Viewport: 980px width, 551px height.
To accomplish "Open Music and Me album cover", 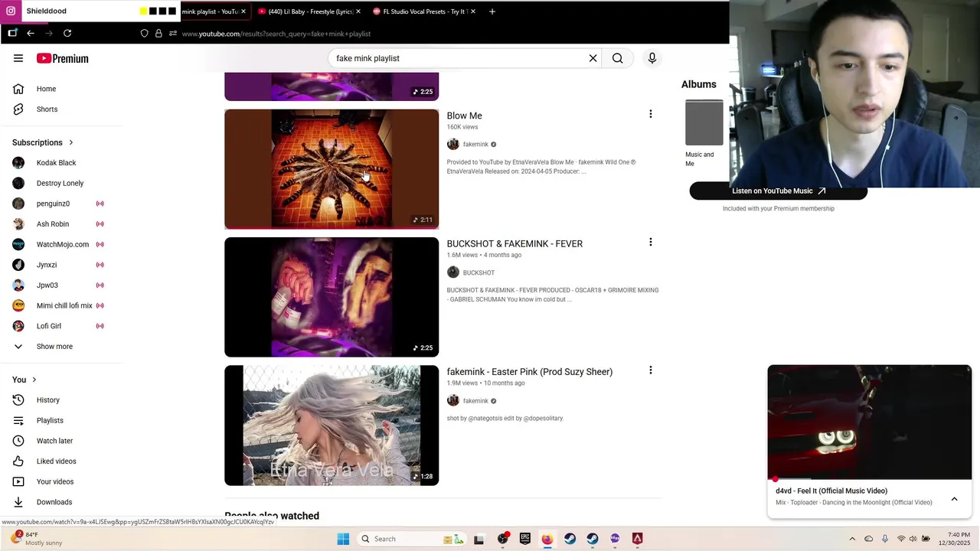I will [x=704, y=122].
